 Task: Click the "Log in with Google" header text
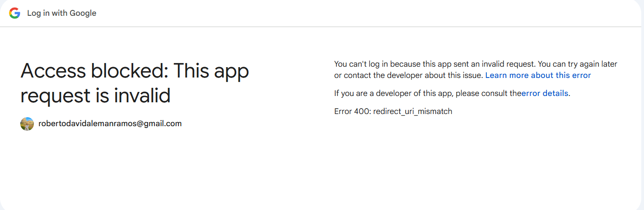61,13
